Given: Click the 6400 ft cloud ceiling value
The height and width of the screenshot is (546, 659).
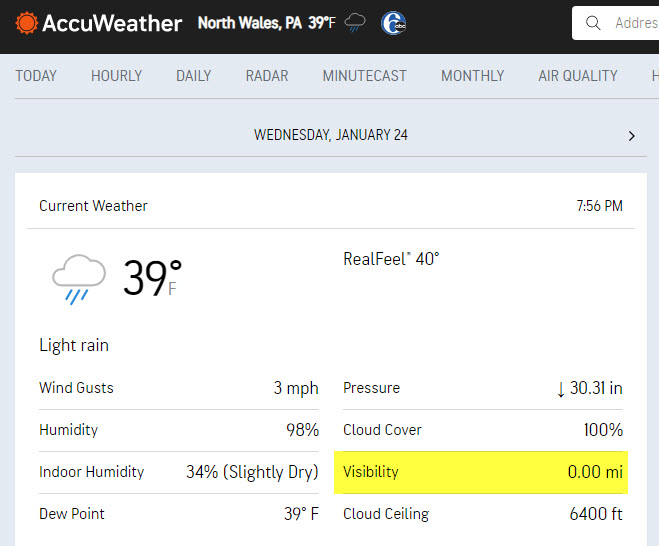Looking at the screenshot, I should click(596, 514).
